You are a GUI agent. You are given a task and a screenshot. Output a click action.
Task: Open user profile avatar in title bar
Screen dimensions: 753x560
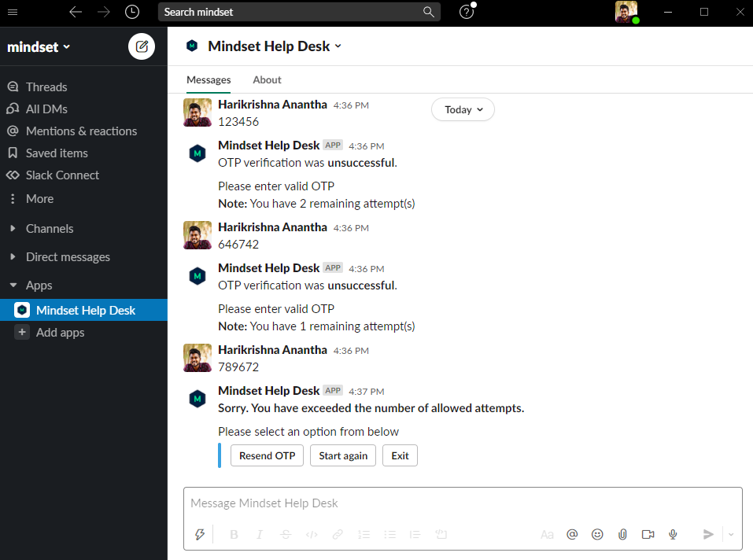[626, 12]
